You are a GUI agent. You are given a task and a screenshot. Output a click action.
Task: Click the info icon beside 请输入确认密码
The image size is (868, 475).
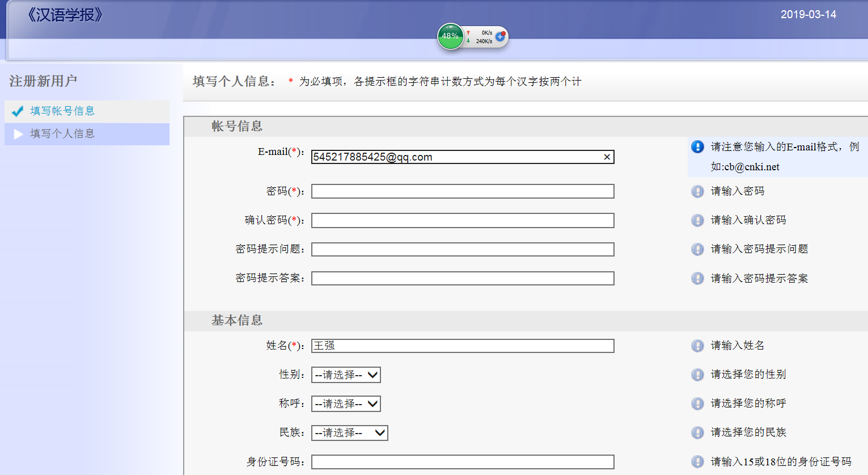697,221
